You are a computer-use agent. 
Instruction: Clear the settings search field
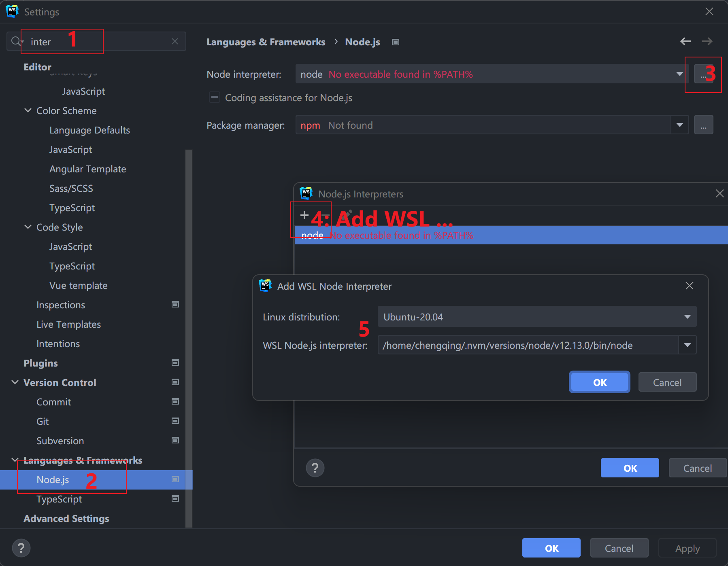click(x=175, y=41)
